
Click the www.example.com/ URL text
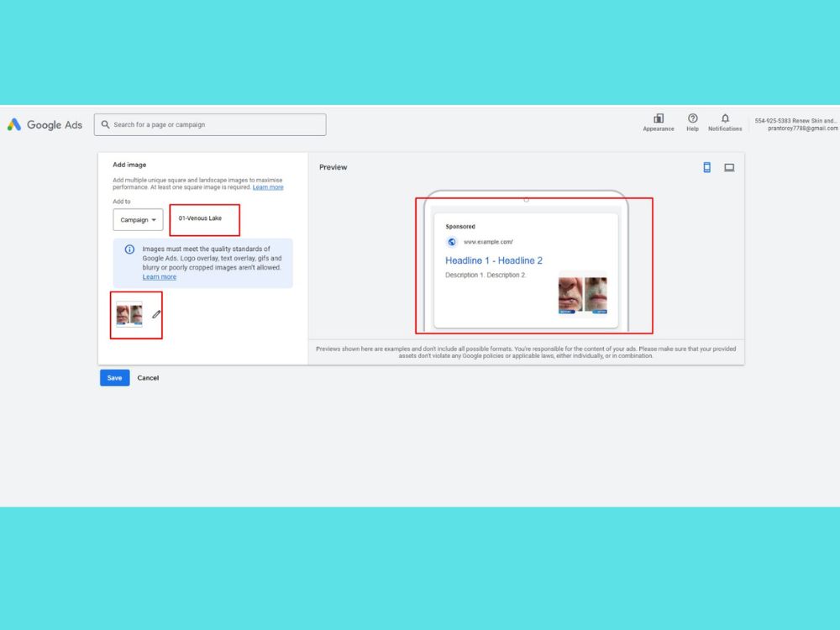pyautogui.click(x=488, y=242)
